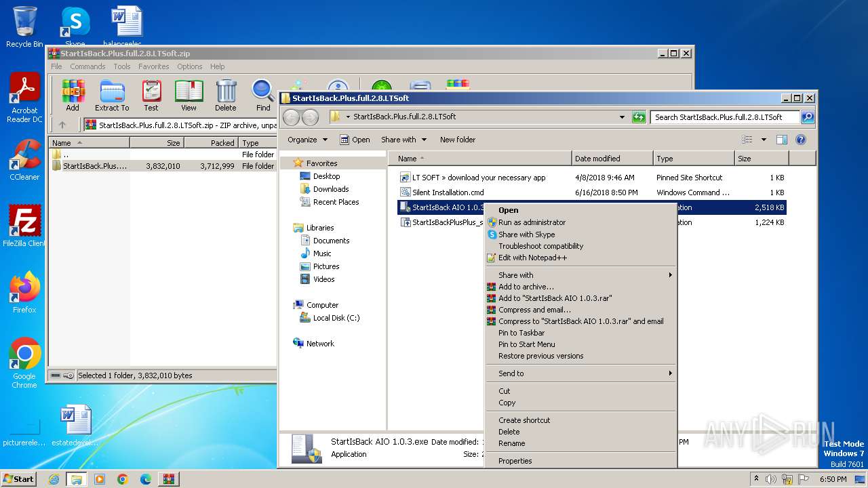Image resolution: width=868 pixels, height=488 pixels.
Task: Select the CCleaner desktop icon
Action: coord(24,160)
